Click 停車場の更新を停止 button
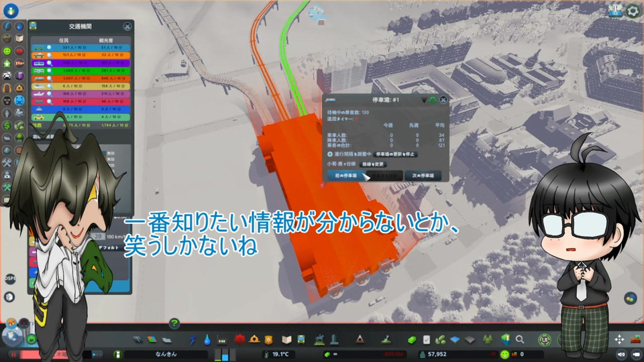The image size is (644, 362). pyautogui.click(x=396, y=154)
